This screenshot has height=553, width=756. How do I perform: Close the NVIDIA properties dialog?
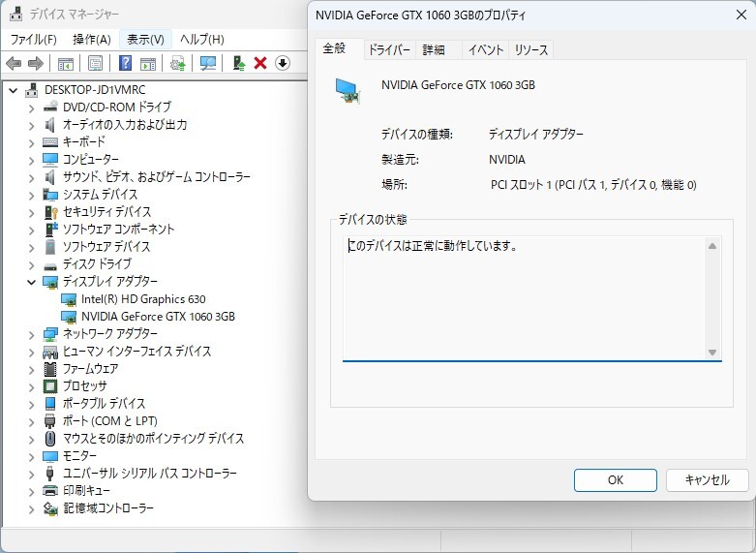click(x=741, y=15)
